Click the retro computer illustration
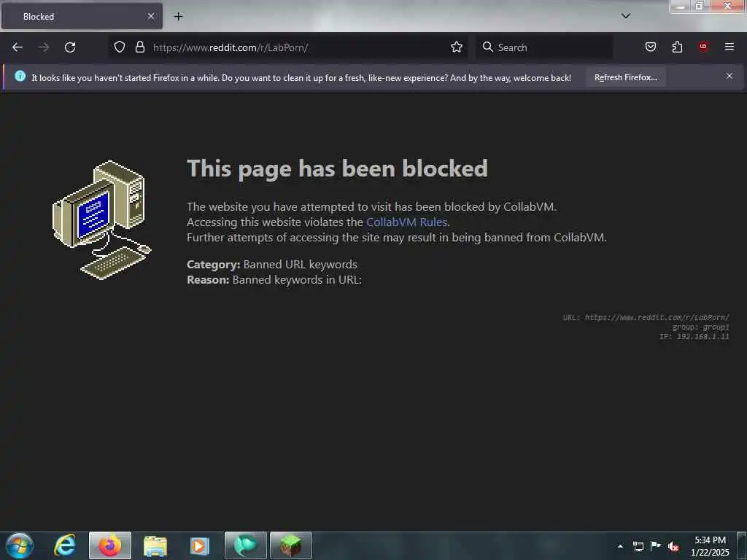Image resolution: width=747 pixels, height=560 pixels. (x=101, y=220)
